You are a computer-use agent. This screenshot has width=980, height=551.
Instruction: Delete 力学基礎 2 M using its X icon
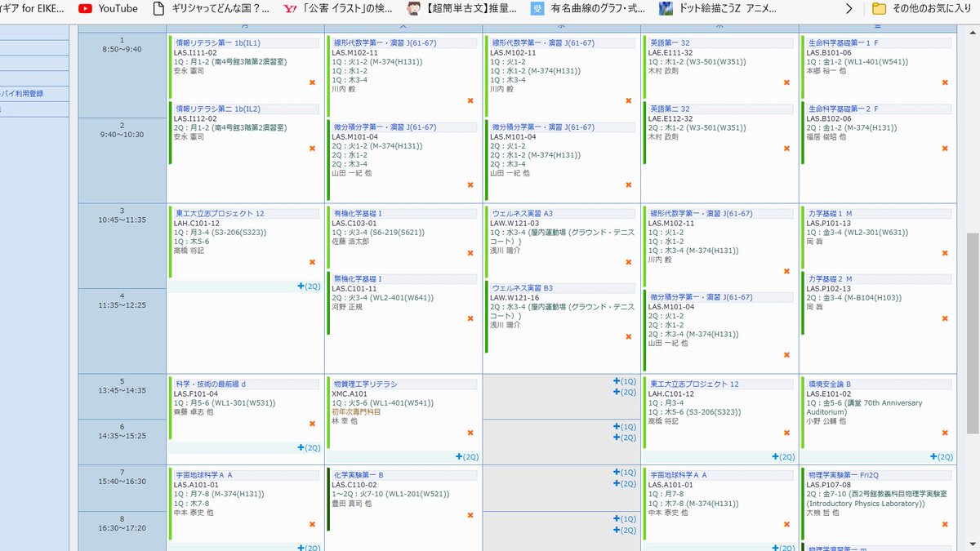click(945, 318)
